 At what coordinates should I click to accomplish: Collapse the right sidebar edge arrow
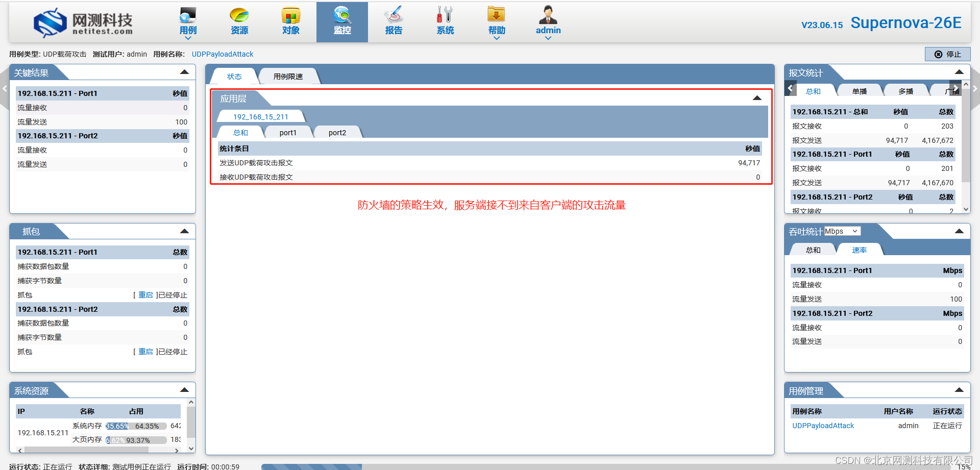click(975, 89)
